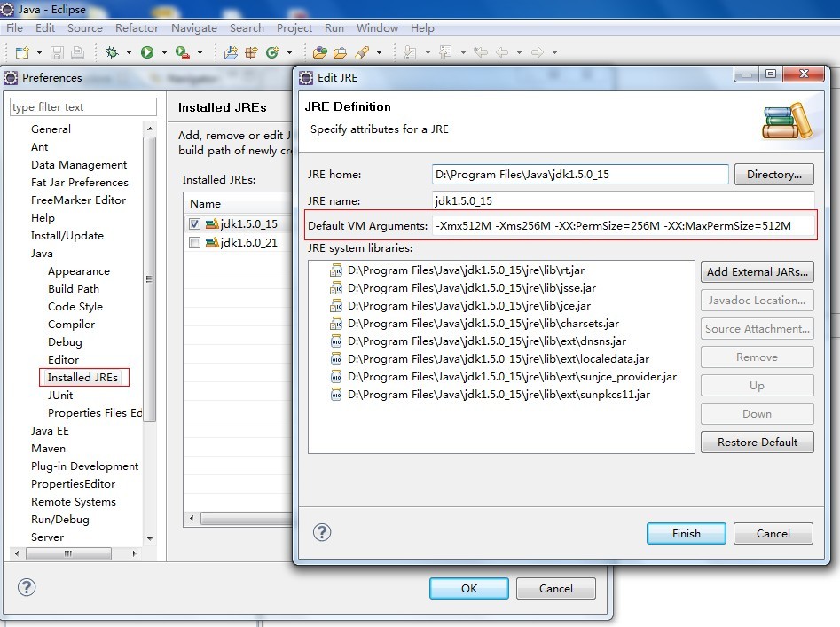Open the dropdown arrow next to Run button
The width and height of the screenshot is (840, 627).
(164, 52)
